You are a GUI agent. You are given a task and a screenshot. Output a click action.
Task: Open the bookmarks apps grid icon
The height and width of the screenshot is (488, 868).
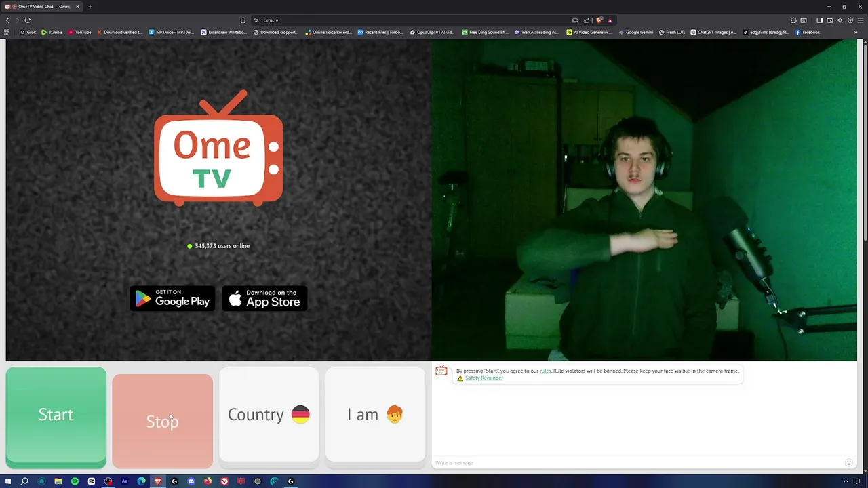[7, 32]
